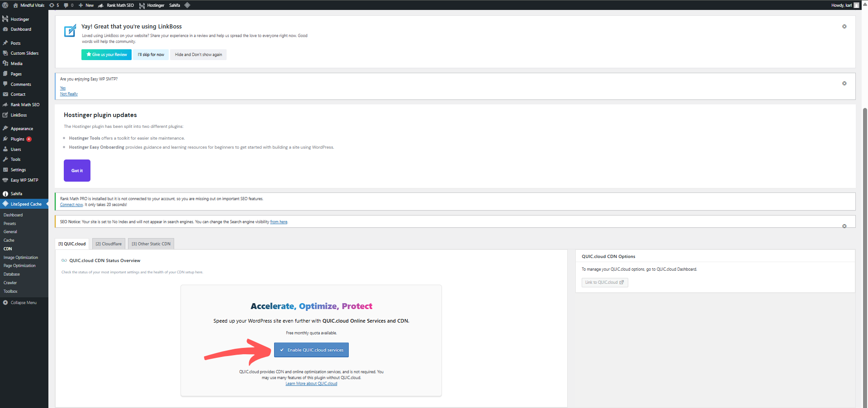The height and width of the screenshot is (408, 868).
Task: Open Mindful Vitals site home icon
Action: (x=16, y=5)
